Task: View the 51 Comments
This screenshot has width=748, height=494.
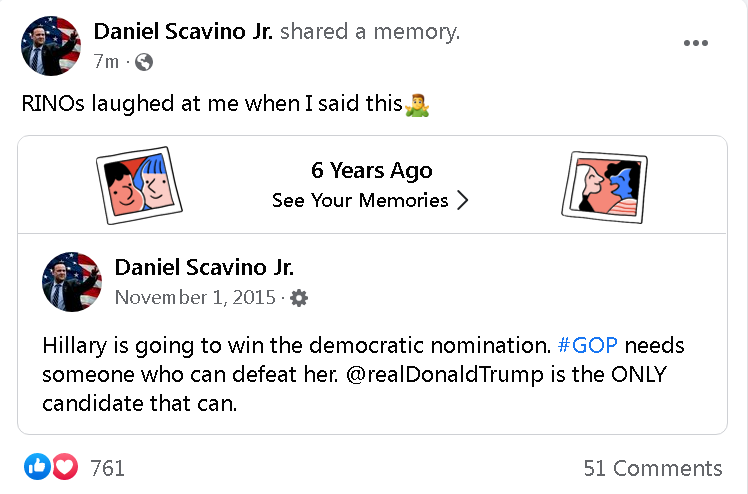Action: coord(653,468)
